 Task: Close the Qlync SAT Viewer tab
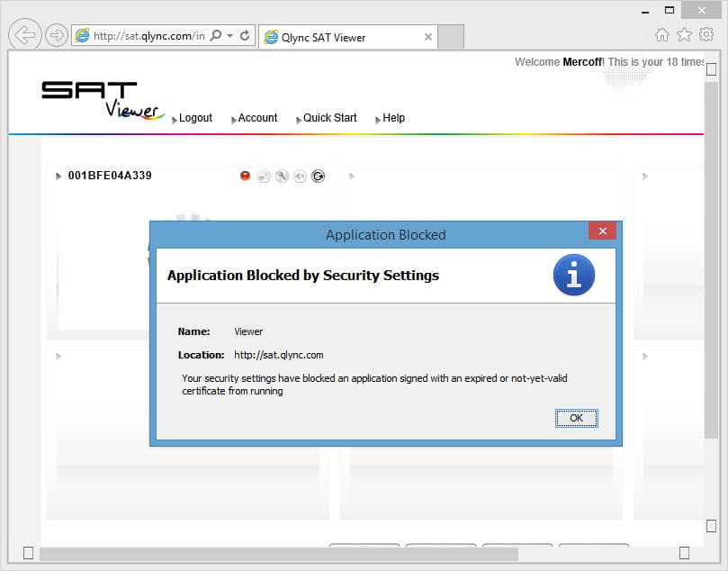[x=428, y=37]
